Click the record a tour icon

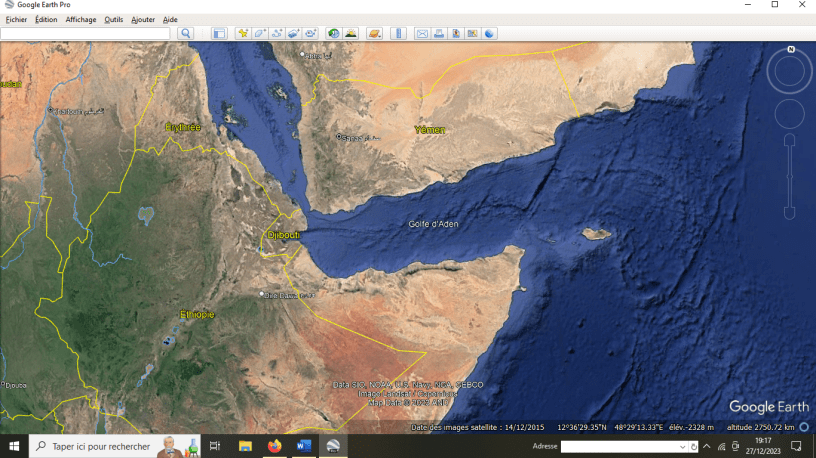pyautogui.click(x=311, y=33)
